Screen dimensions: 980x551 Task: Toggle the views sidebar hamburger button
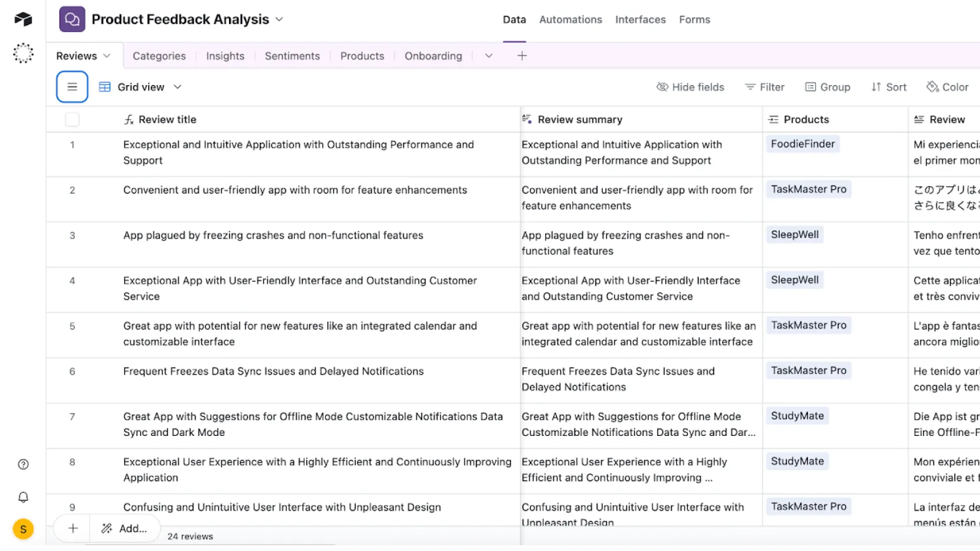[72, 87]
